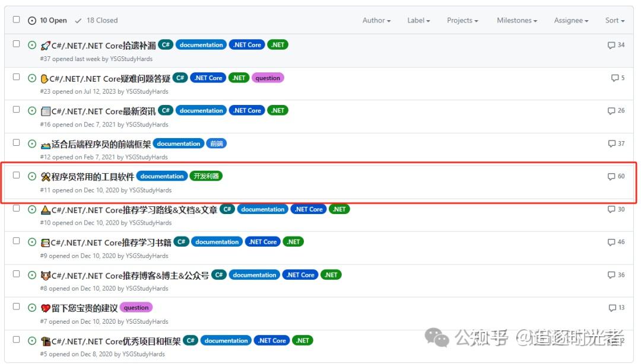Click the heart emoji in 留下您宝贵的建议 title
The width and height of the screenshot is (641, 364).
point(45,308)
